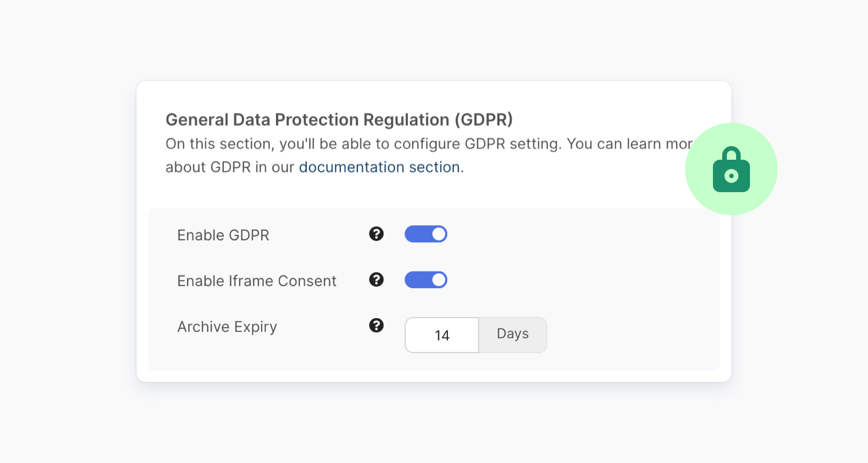Disable the Enable GDPR toggle
868x463 pixels.
pyautogui.click(x=426, y=234)
